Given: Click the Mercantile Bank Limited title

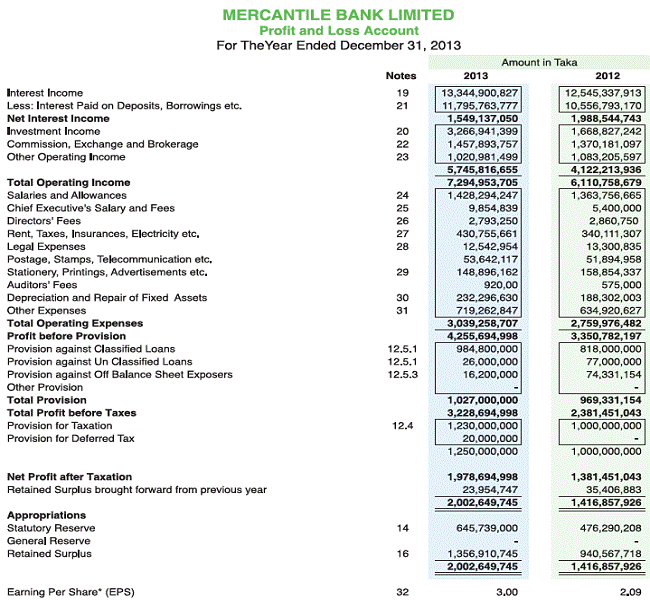Looking at the screenshot, I should click(x=337, y=15).
